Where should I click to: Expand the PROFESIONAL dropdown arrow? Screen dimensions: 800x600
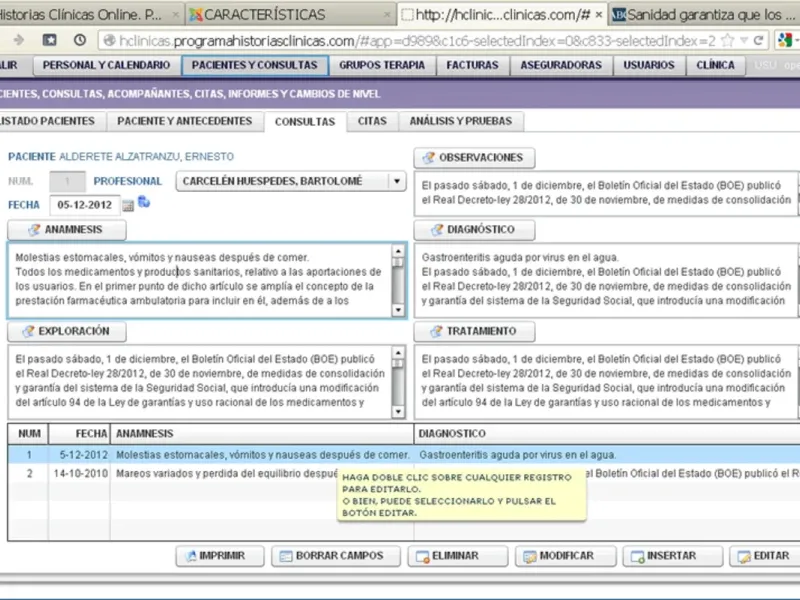[396, 181]
